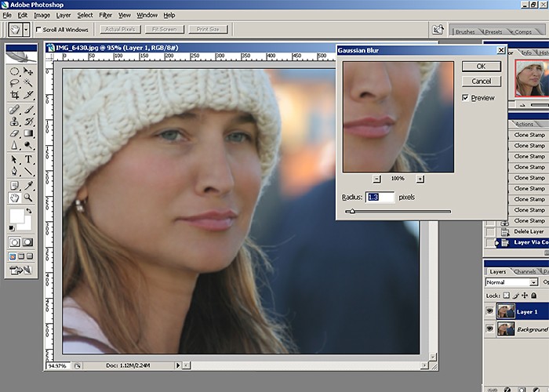Image resolution: width=549 pixels, height=392 pixels.
Task: Toggle lock position icon
Action: (x=525, y=296)
